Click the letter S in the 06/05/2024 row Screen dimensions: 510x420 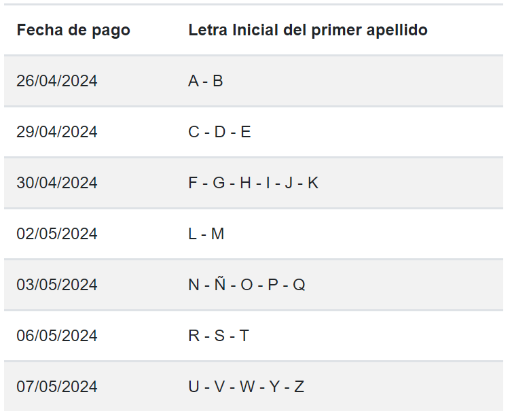[219, 336]
